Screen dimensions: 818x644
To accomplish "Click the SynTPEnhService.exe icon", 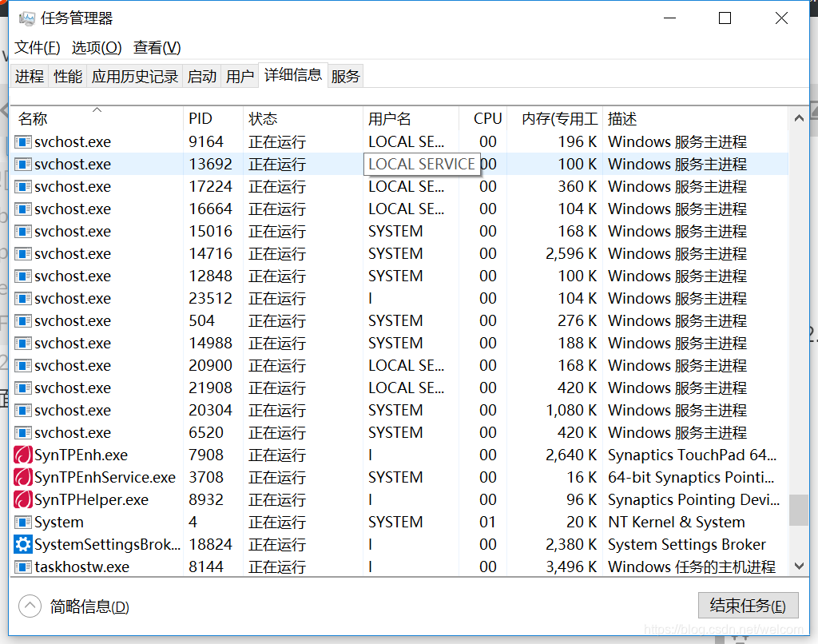I will tap(23, 478).
